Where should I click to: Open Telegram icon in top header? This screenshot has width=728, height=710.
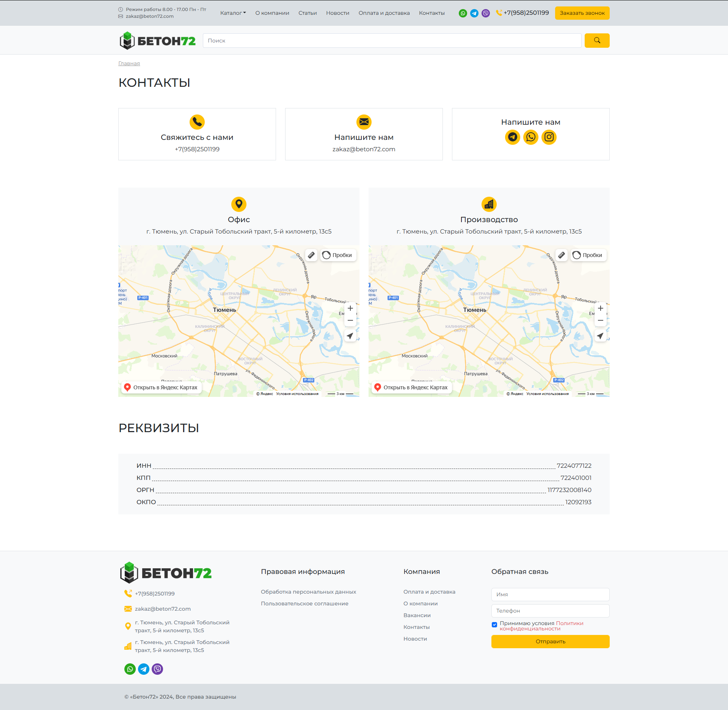(x=474, y=13)
